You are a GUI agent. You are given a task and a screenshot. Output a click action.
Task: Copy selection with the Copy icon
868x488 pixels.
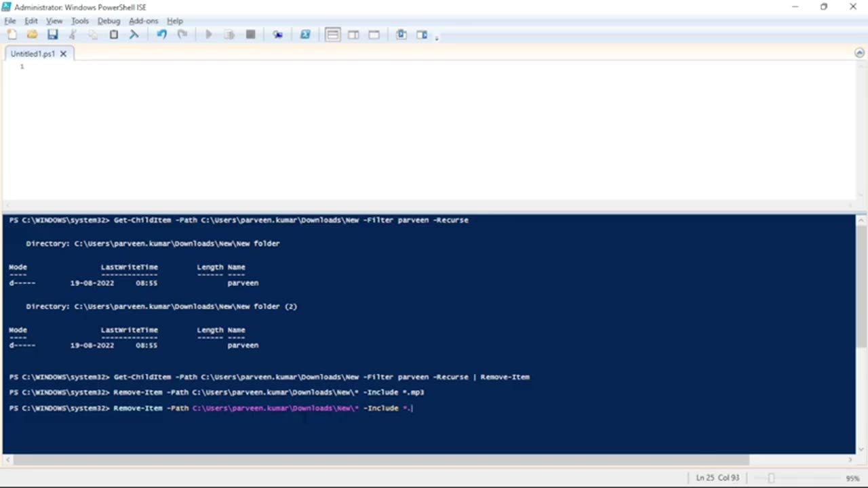(x=93, y=35)
